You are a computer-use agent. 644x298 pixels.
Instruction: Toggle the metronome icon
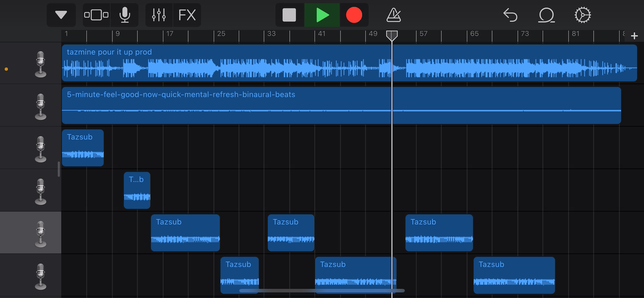pyautogui.click(x=393, y=15)
